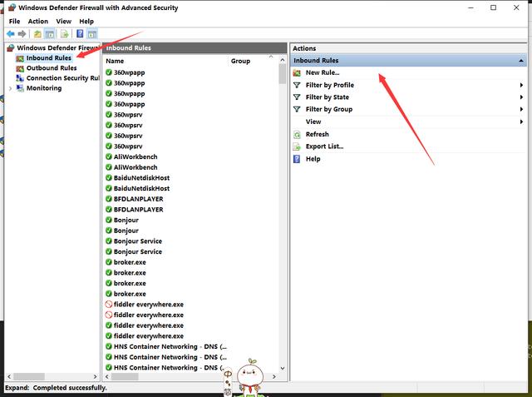Open the Filter by Group submenu arrow
Viewport: 532px width, 397px height.
[521, 109]
